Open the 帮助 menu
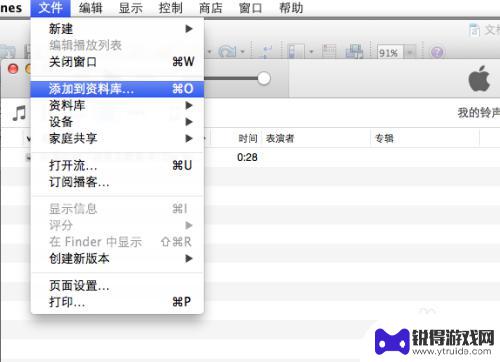Screen dimensions: 500x362 291,8
